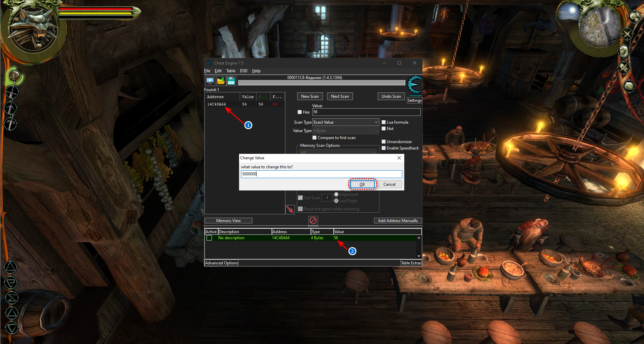Select the sword slot directly under the skull icon
The height and width of the screenshot is (344, 644).
click(12, 92)
